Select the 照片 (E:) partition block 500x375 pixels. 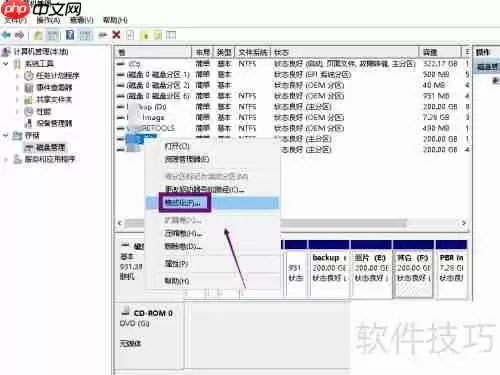click(371, 268)
